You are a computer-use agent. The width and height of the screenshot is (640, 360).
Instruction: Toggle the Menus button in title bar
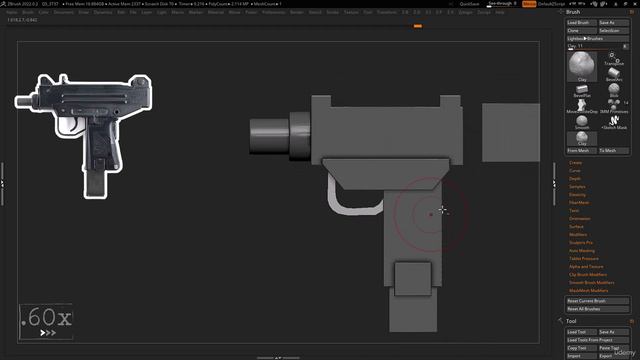(x=529, y=4)
